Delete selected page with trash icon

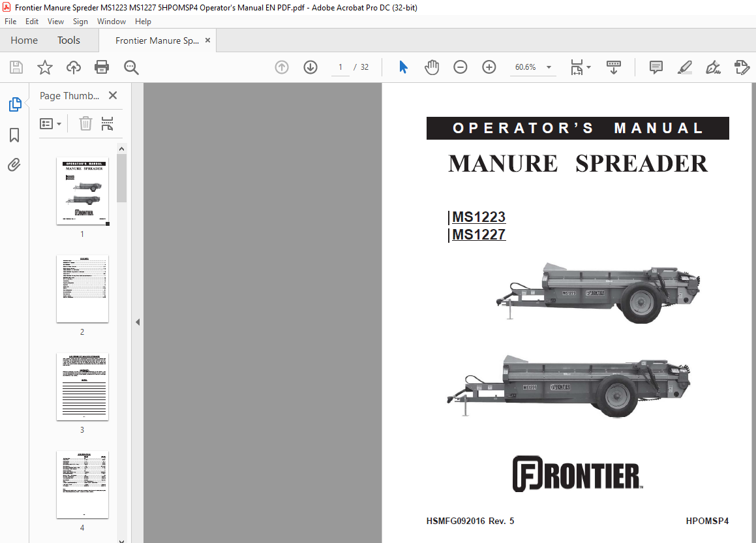pos(85,123)
